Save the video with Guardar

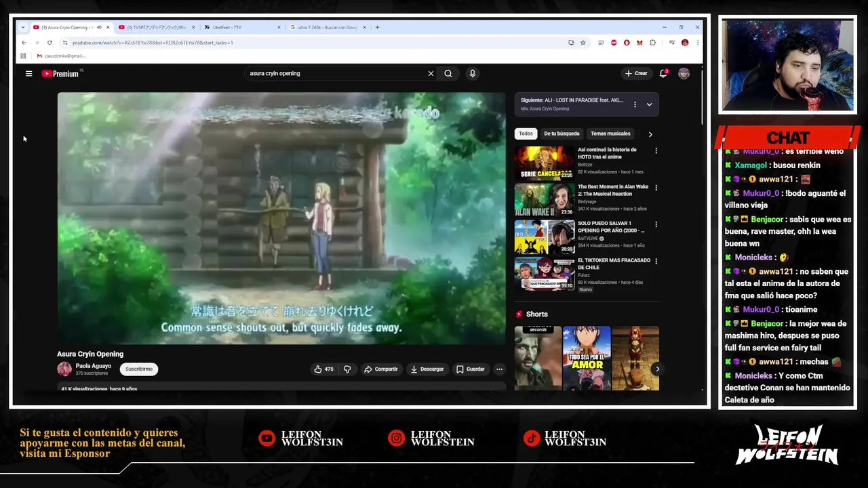[x=471, y=369]
